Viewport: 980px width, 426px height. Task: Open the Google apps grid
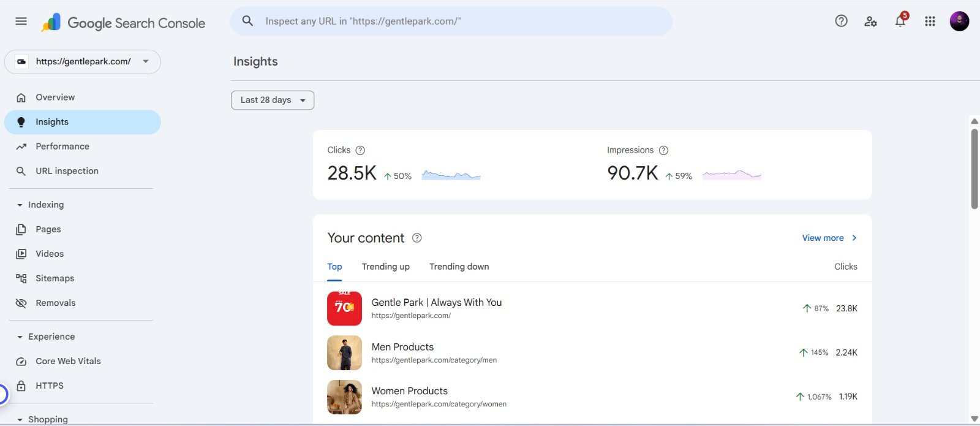click(930, 21)
